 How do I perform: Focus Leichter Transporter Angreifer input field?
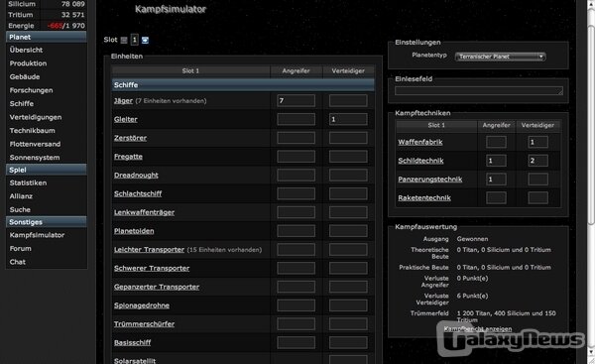point(296,249)
